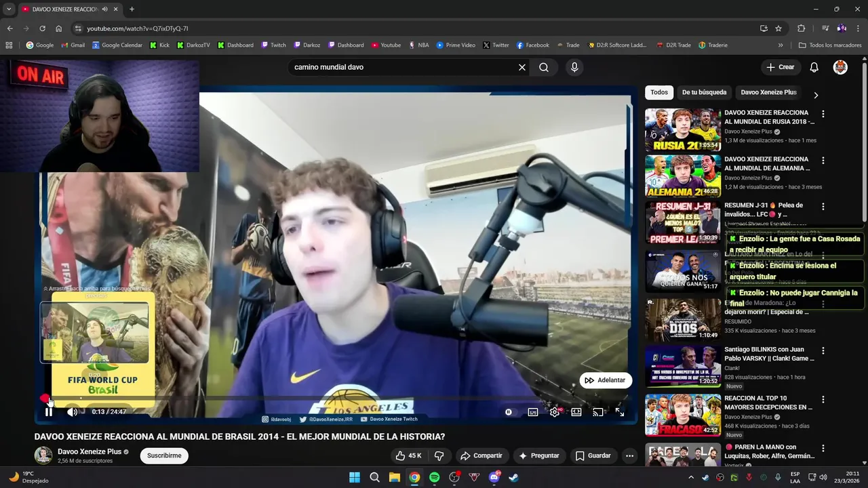Open Top 10 Mayores Decepciones thumbnail
868x488 pixels.
pyautogui.click(x=682, y=415)
